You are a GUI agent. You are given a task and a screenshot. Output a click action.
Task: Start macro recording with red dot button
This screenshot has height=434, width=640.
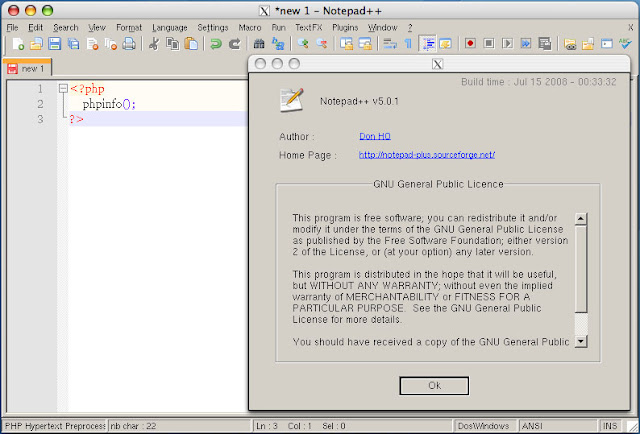[x=470, y=43]
